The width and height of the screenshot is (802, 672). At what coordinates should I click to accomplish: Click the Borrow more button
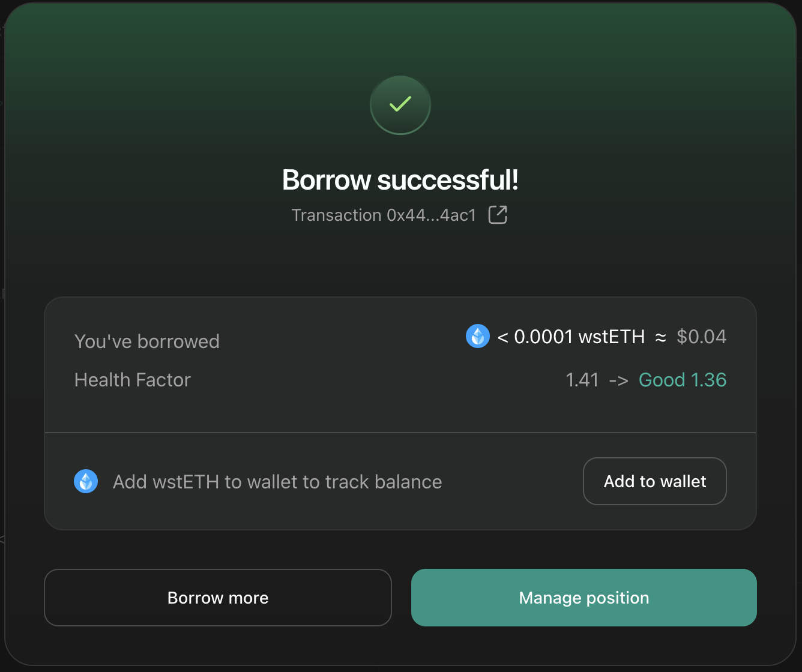218,598
